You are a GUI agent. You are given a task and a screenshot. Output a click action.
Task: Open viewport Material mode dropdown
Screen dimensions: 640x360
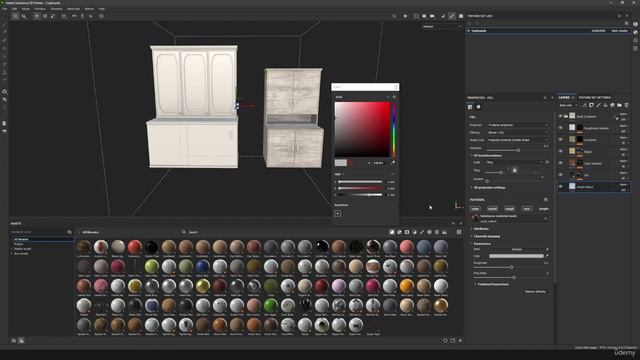coord(442,27)
